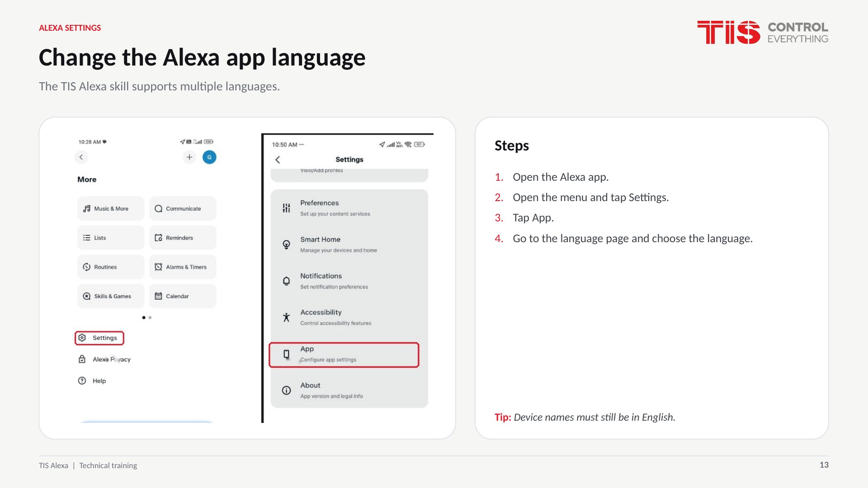Click the Lists bullet icon

(87, 238)
